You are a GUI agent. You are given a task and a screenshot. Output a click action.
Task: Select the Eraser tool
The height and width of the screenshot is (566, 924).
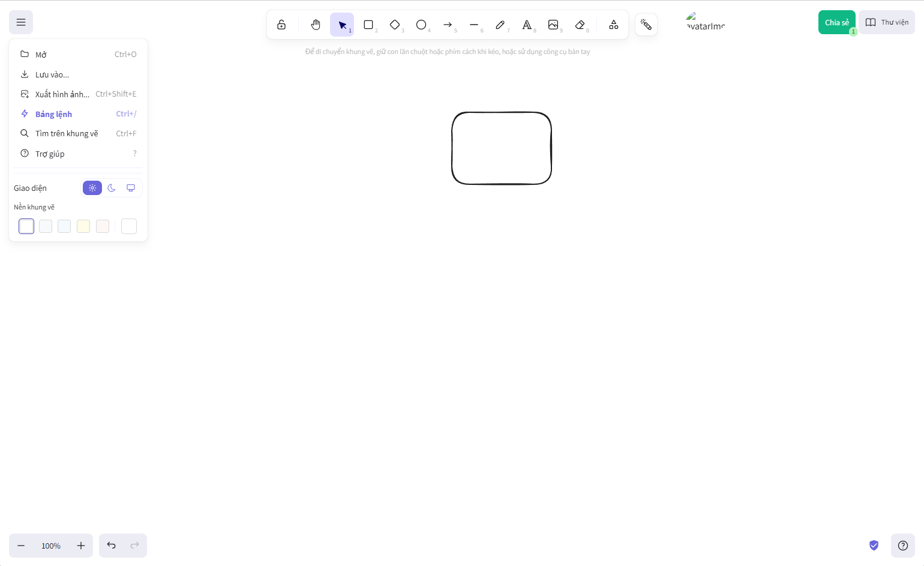pos(580,25)
